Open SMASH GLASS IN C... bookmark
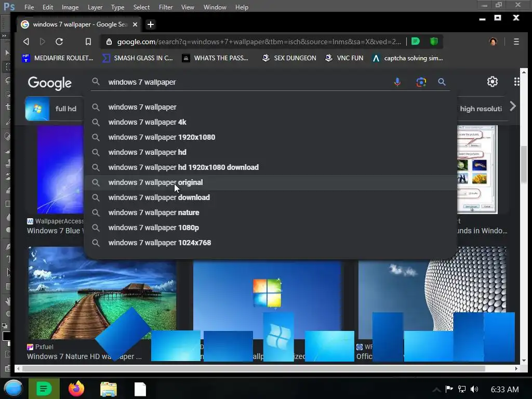The width and height of the screenshot is (532, 399). coord(137,58)
